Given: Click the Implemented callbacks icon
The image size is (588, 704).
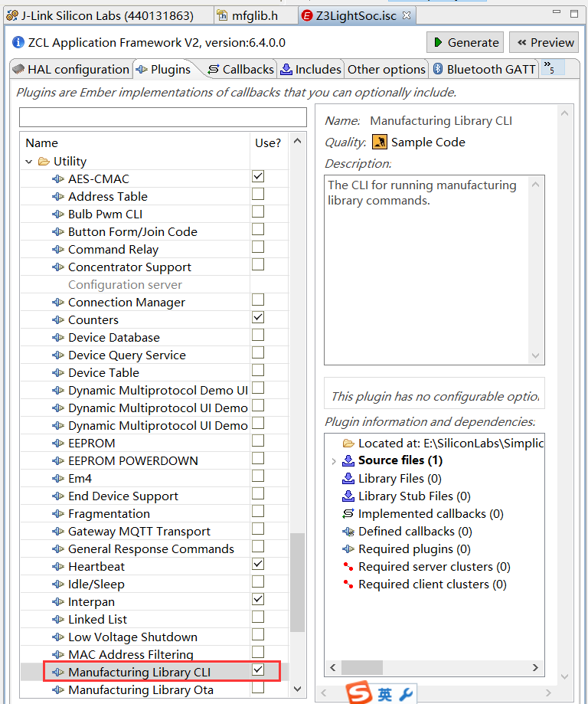Looking at the screenshot, I should coord(348,513).
